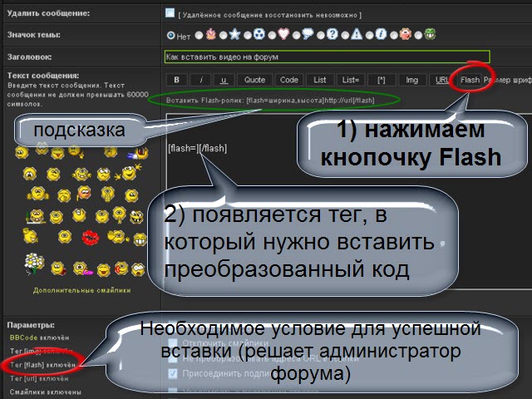Select radio button for the warning triangle icon

point(346,35)
